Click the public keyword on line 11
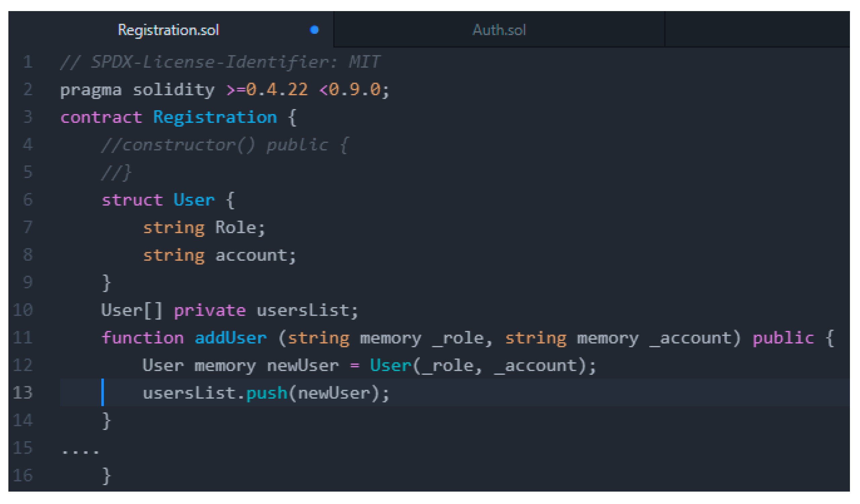The height and width of the screenshot is (504, 860). point(783,338)
